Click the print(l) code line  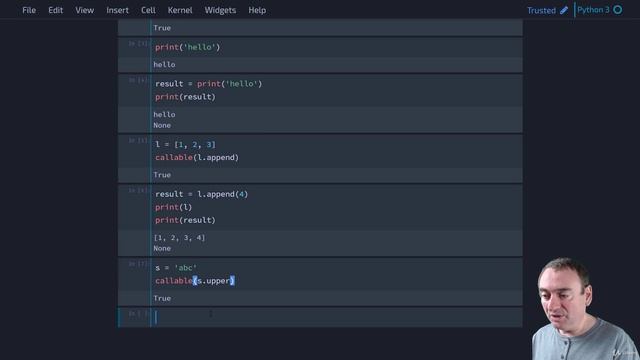[173, 207]
